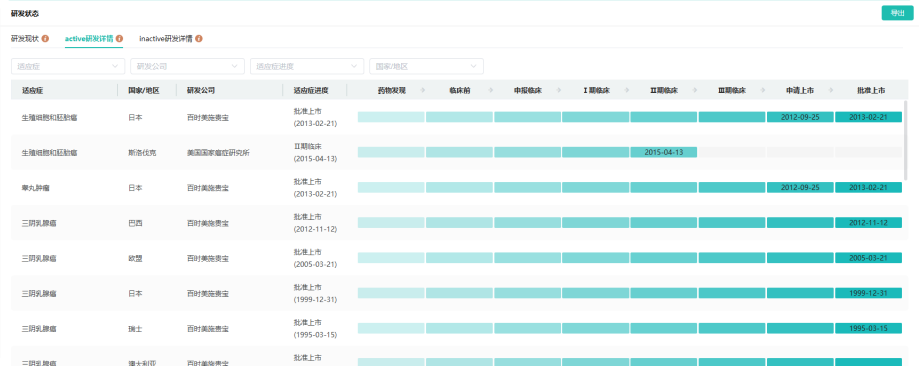The image size is (919, 366).
Task: Click the 批准上市 (1995-03-15) progress text
Action: 315,328
